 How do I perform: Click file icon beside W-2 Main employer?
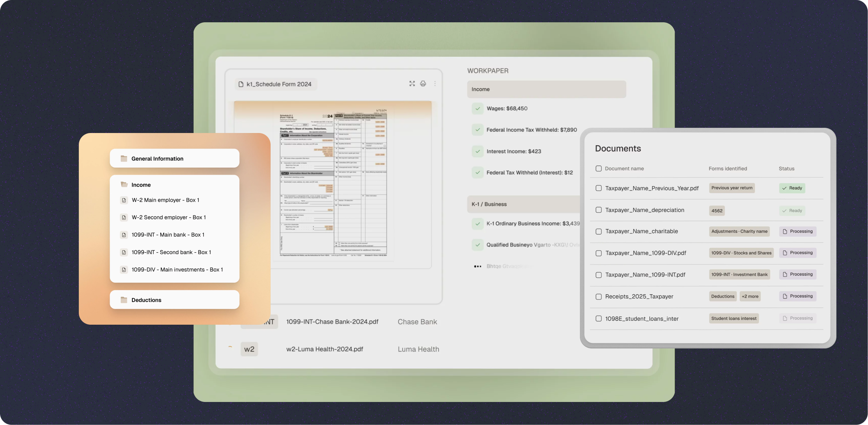point(124,200)
